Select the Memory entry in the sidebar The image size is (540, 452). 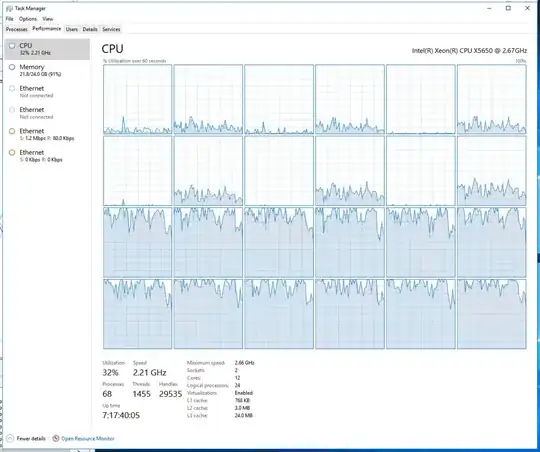coord(47,70)
